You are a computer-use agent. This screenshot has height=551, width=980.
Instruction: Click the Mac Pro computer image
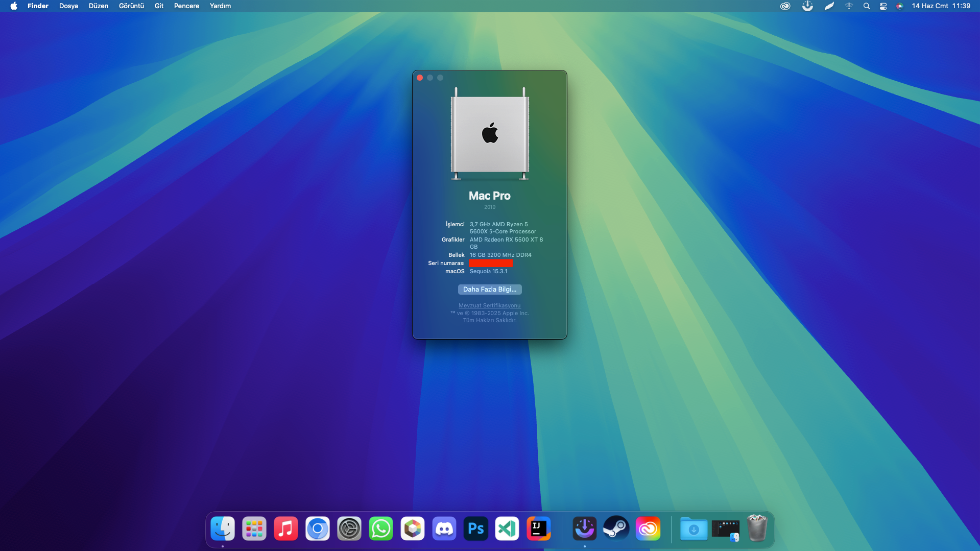(490, 134)
